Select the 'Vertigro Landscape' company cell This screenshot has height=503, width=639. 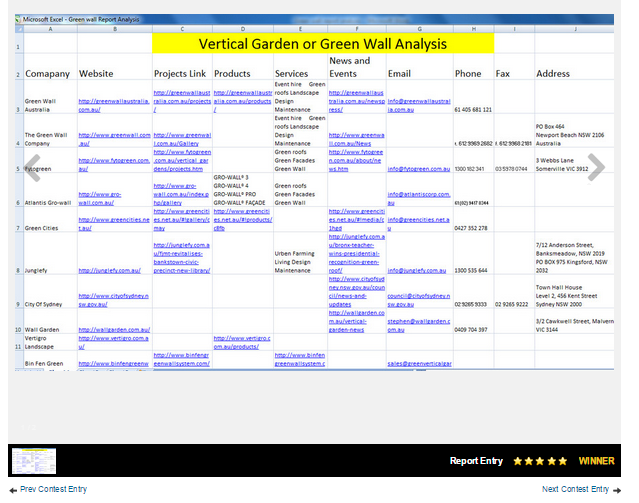[51, 342]
